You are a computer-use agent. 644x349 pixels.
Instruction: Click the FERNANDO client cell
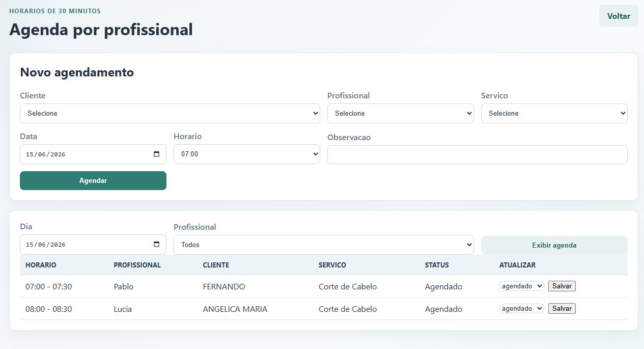click(x=224, y=286)
